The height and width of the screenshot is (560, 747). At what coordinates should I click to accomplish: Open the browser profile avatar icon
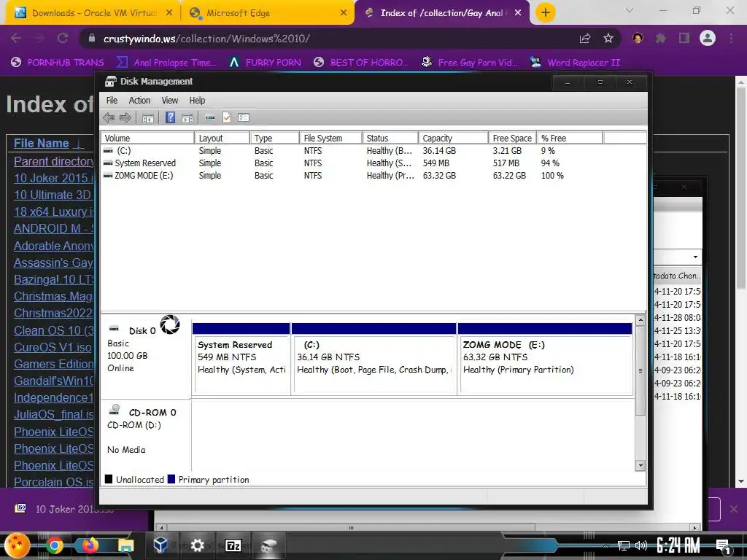click(708, 38)
